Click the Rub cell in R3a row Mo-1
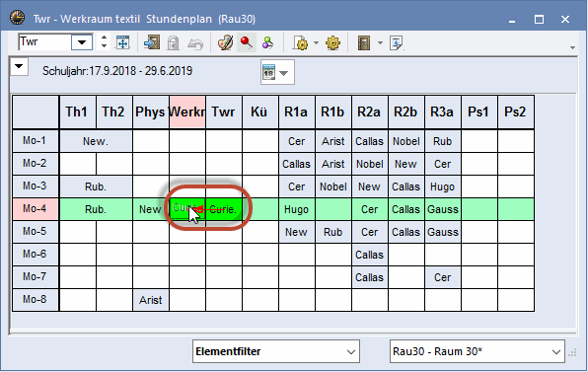588x372 pixels. pos(443,141)
